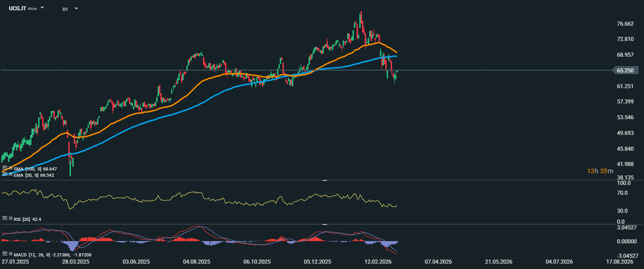Open settings icon for RSI indicator

click(x=5, y=219)
